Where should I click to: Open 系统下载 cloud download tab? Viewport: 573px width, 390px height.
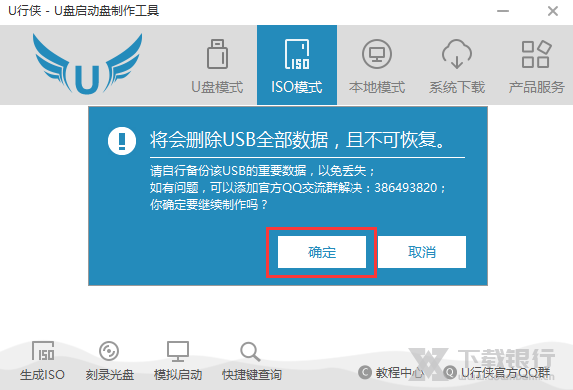tap(457, 65)
